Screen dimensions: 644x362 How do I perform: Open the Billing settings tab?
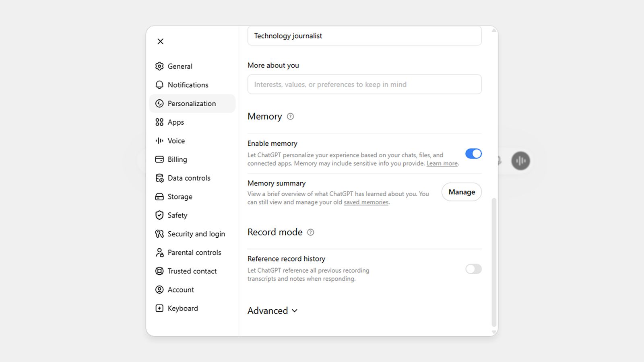(192, 159)
